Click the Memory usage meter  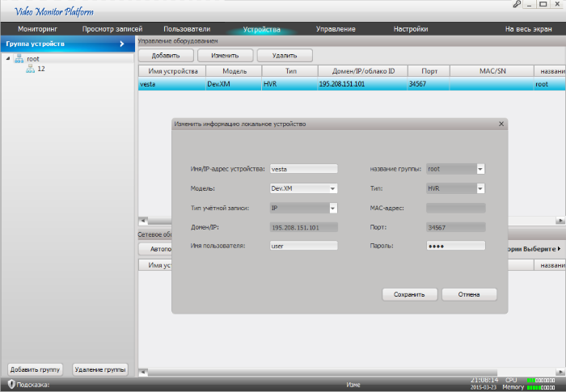pyautogui.click(x=541, y=387)
